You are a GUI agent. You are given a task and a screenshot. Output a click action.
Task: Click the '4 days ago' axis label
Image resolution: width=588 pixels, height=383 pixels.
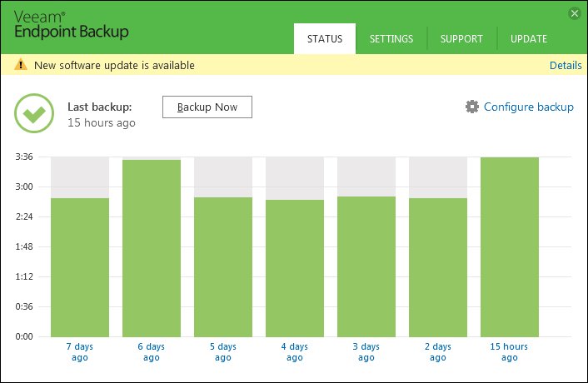coord(295,352)
